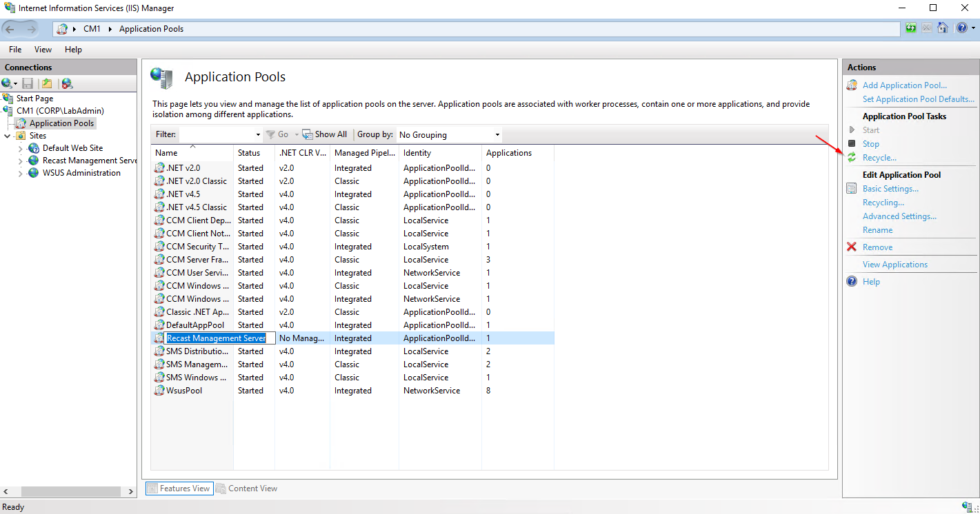Viewport: 980px width, 514px height.
Task: Click the Up folder icon in Connections toolbar
Action: [47, 83]
